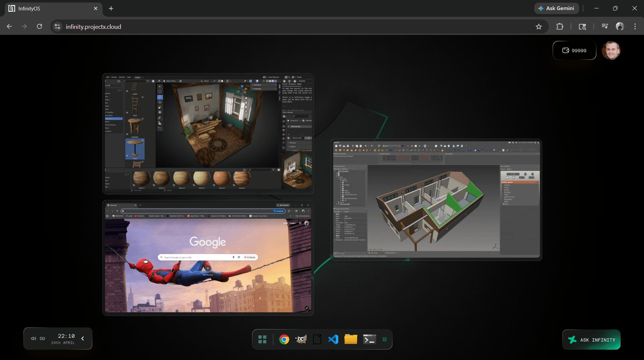Screen dimensions: 644x360
Task: Open Blender's Edit menu
Action: tap(108, 77)
